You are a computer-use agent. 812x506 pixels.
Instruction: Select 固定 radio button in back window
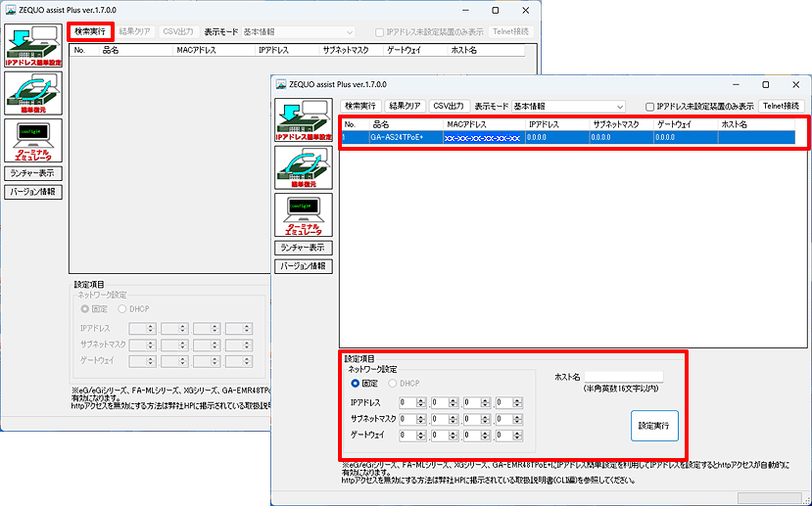point(85,309)
